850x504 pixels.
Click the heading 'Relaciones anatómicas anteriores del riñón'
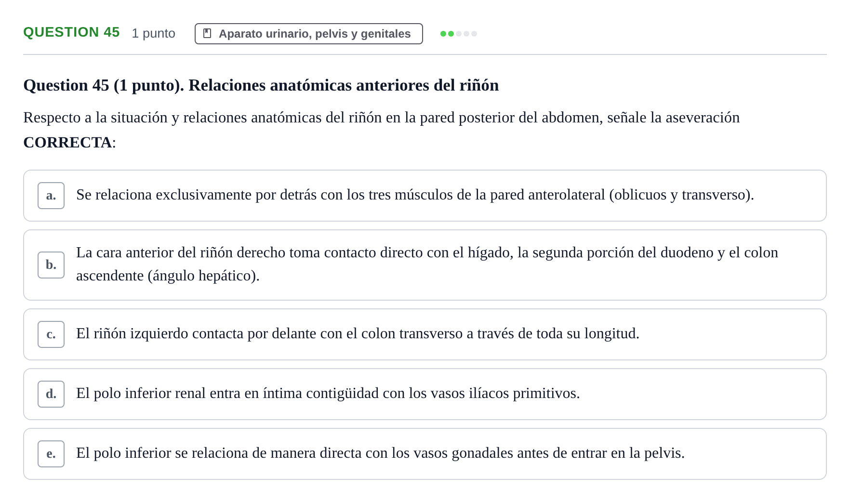pos(344,85)
